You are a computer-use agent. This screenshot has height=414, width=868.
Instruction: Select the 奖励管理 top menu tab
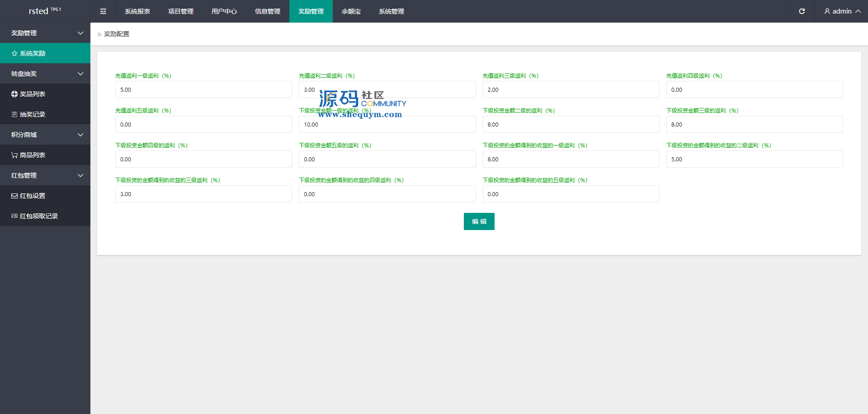point(311,11)
